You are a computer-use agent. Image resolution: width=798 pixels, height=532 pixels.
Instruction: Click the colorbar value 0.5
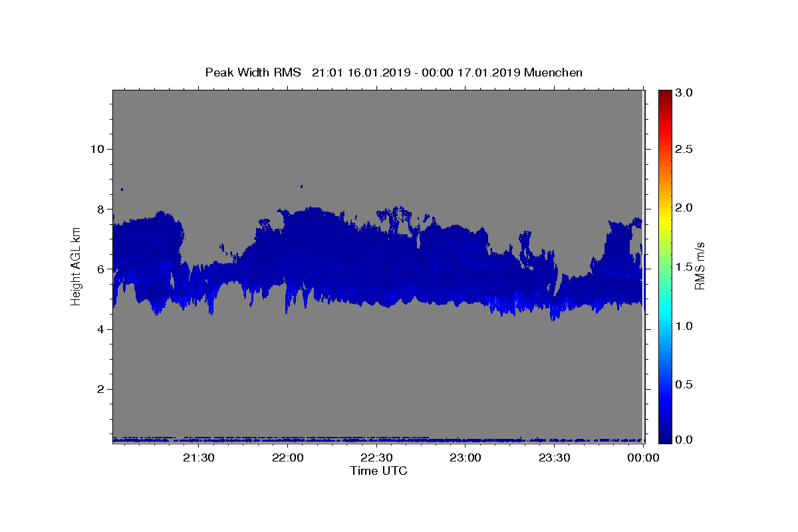coord(685,384)
